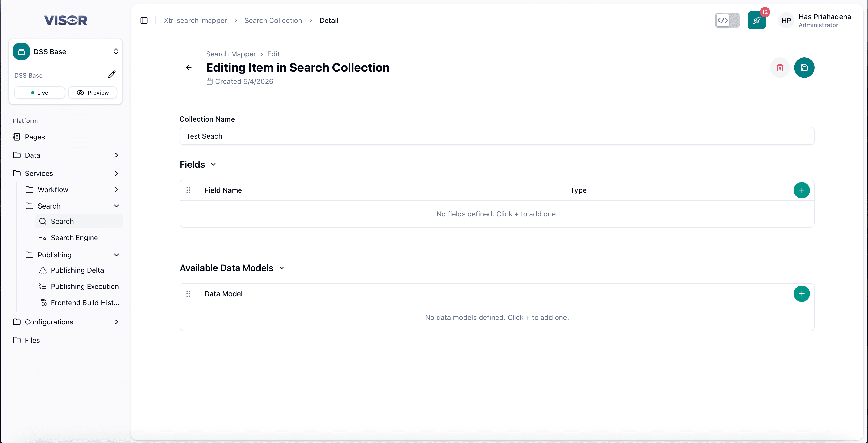Viewport: 868px width, 443px height.
Task: Click the Field Name column header
Action: point(223,190)
